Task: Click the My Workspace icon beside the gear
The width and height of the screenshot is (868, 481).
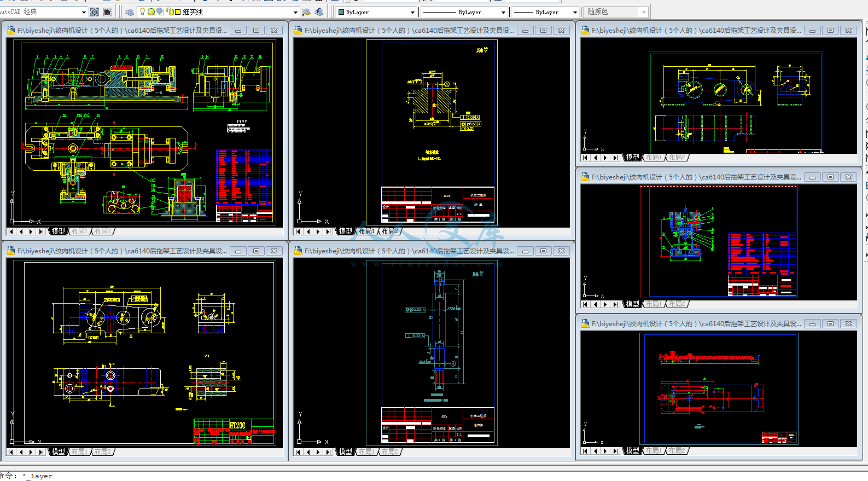Action: click(x=107, y=12)
